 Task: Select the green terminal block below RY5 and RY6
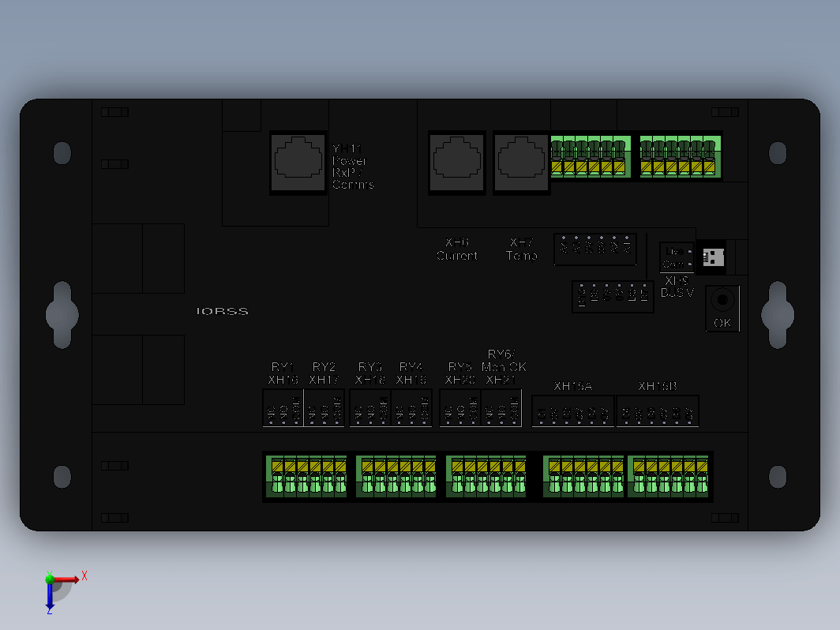pyautogui.click(x=486, y=476)
